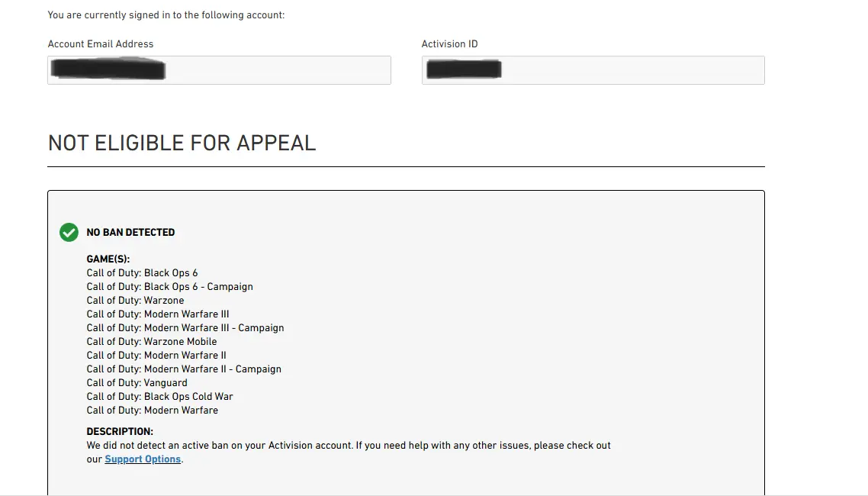868x496 pixels.
Task: Click the NO BAN DETECTED status text
Action: [x=130, y=232]
